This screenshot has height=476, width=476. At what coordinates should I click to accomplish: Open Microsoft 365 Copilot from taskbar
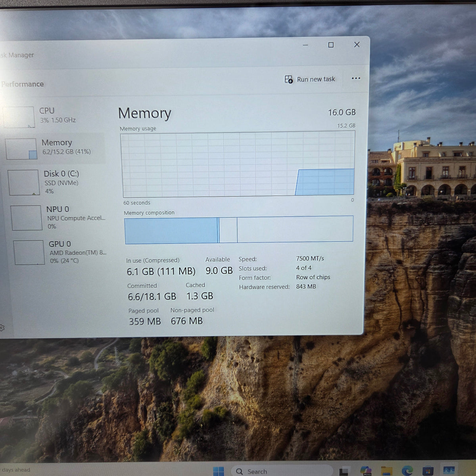click(x=365, y=471)
